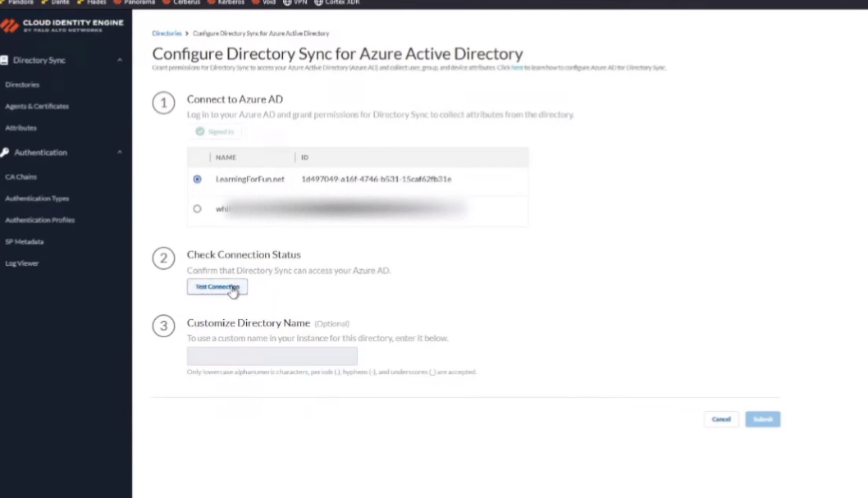The image size is (868, 498).
Task: Click the Directories breadcrumb link
Action: pos(167,33)
